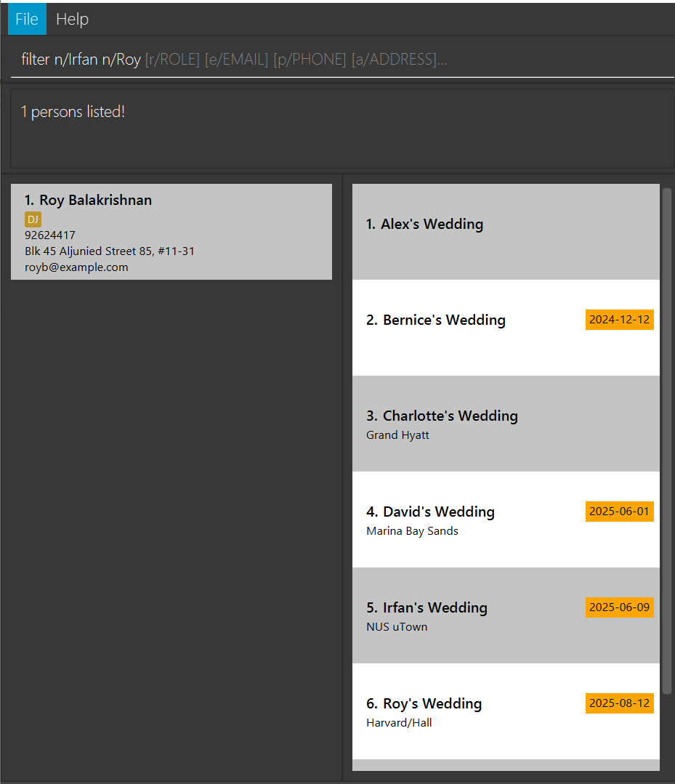Select the Roy Balakrishnan person card
Image resolution: width=675 pixels, height=784 pixels.
(x=171, y=232)
